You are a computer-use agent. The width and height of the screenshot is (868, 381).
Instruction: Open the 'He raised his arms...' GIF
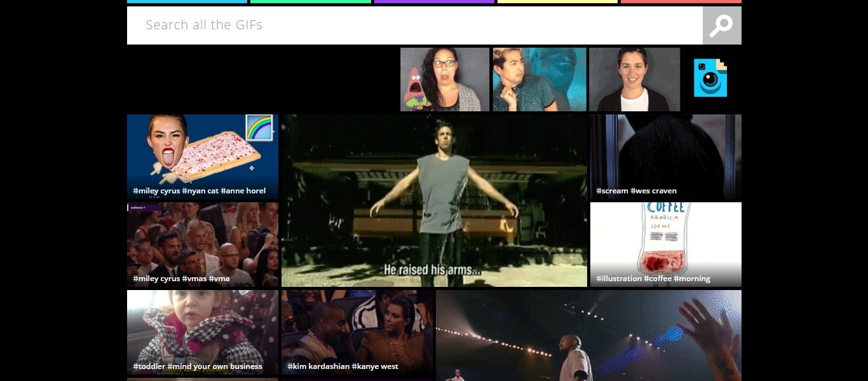point(434,200)
